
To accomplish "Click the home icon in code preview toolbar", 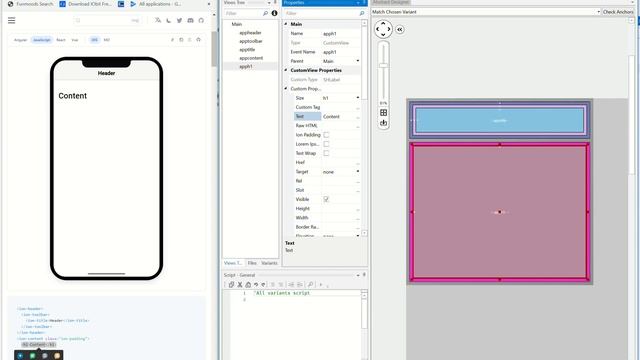I will click(x=198, y=40).
